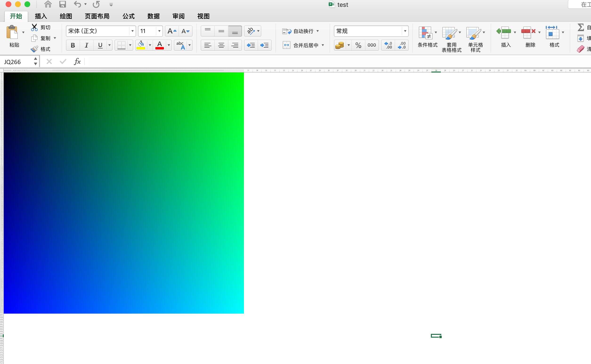Toggle bold formatting
This screenshot has height=364, width=591.
tap(73, 45)
